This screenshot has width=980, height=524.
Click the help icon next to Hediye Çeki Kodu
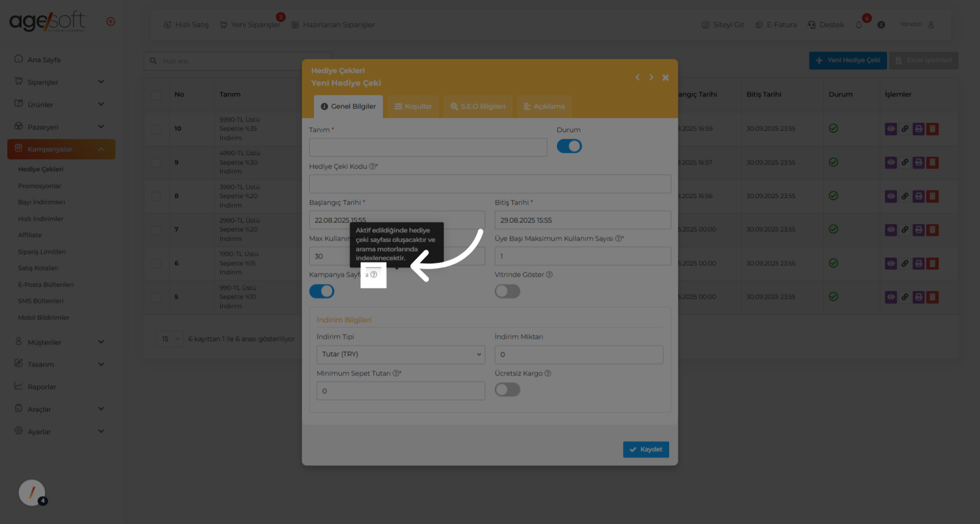pos(372,166)
